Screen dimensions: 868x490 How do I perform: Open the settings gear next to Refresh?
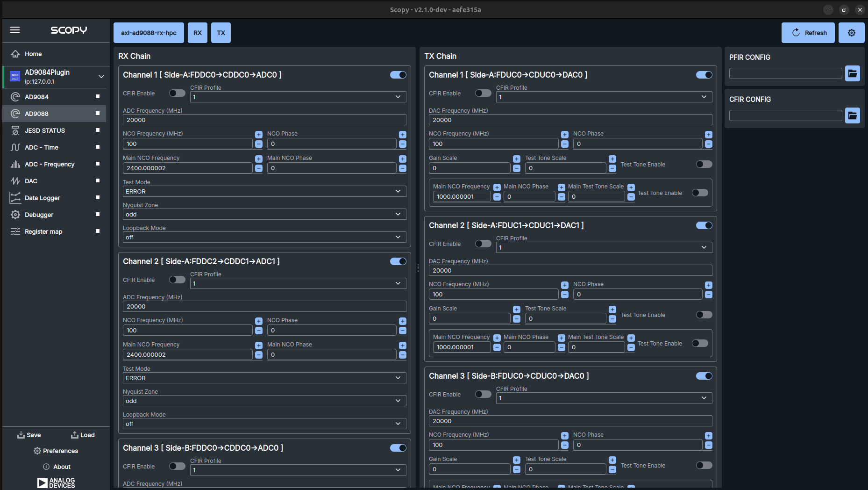coord(851,33)
